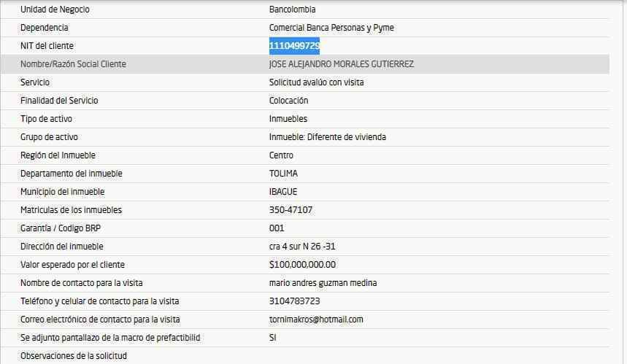Select the property registration number 350-47107
Viewport: 627px width, 364px height.
[291, 210]
